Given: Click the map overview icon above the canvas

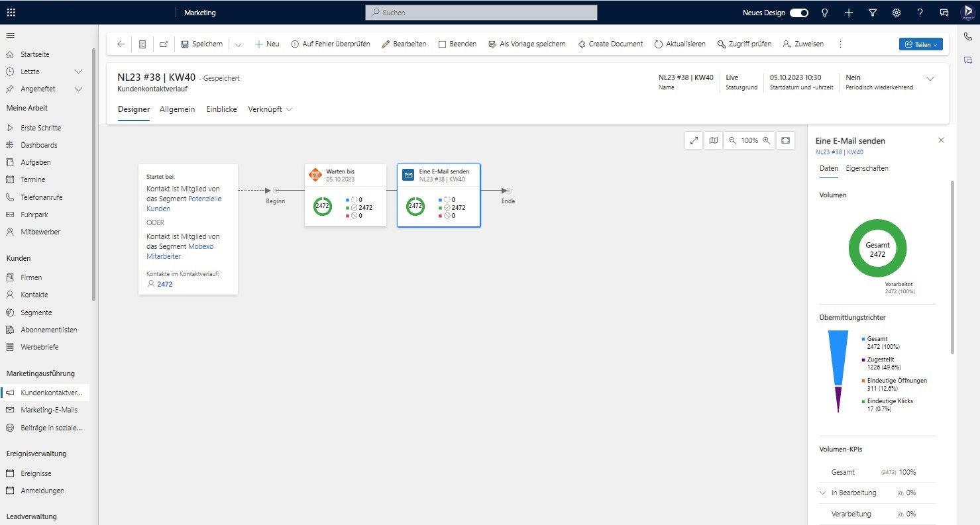Looking at the screenshot, I should 713,140.
